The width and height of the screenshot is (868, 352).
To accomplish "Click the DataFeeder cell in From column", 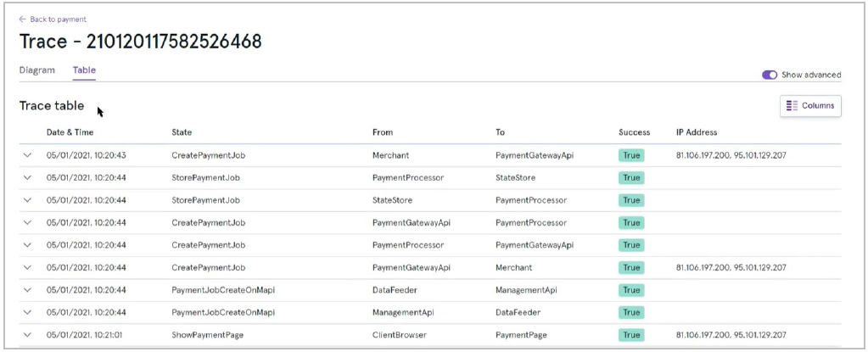I will [x=395, y=289].
